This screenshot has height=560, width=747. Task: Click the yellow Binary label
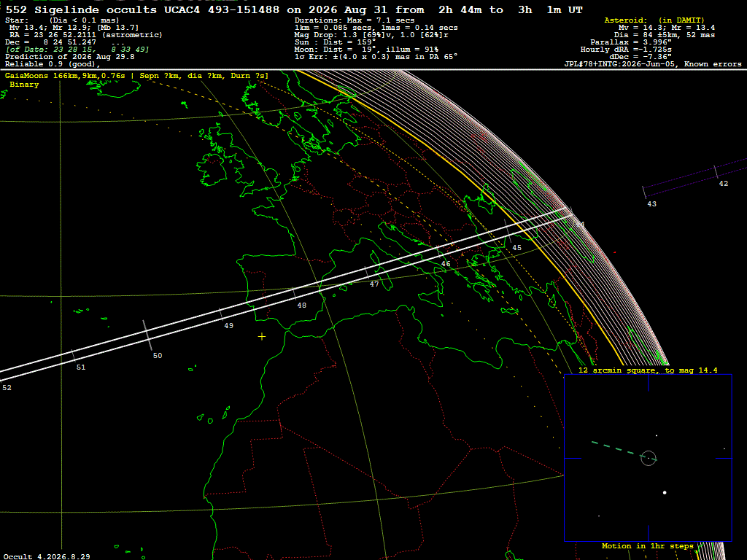point(24,85)
